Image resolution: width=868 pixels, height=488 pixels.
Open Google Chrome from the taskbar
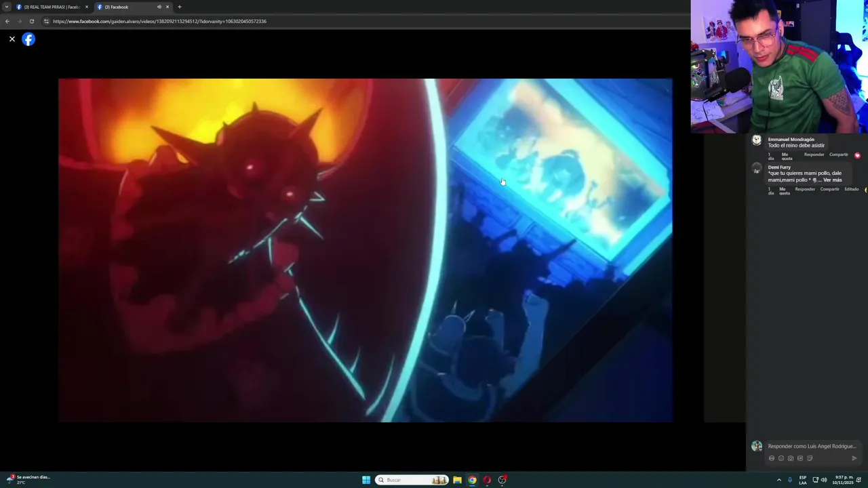tap(472, 480)
